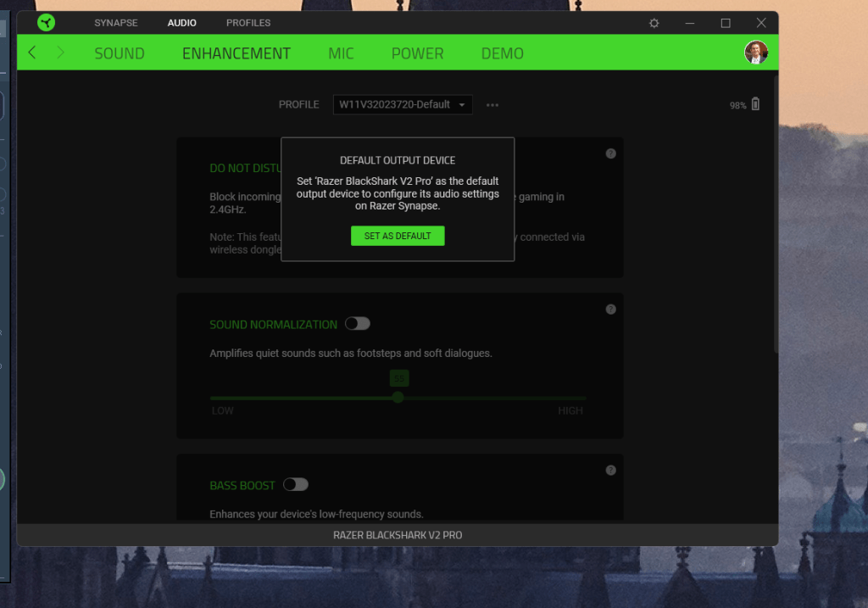Open help icon for Do Not Disturb

pos(610,153)
